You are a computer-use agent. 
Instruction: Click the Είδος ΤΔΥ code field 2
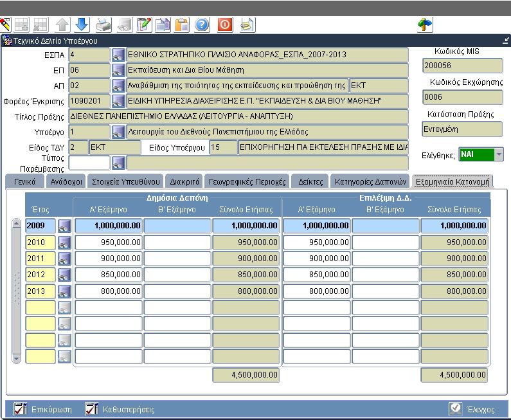click(x=78, y=147)
